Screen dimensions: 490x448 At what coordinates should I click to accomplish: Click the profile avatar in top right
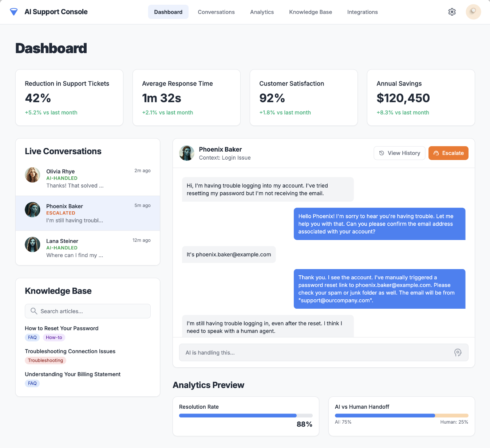click(473, 12)
